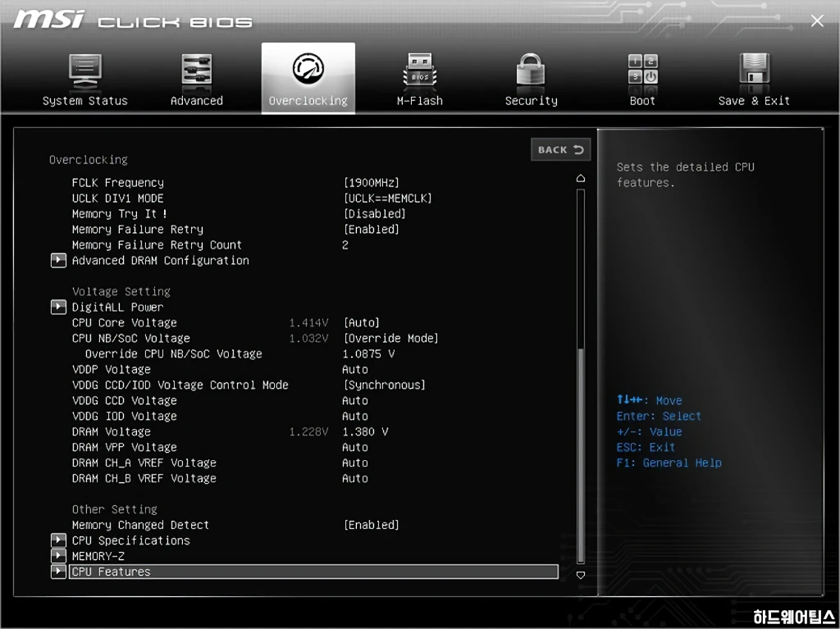Click the Save & Exit tab label
This screenshot has width=840, height=629.
755,101
